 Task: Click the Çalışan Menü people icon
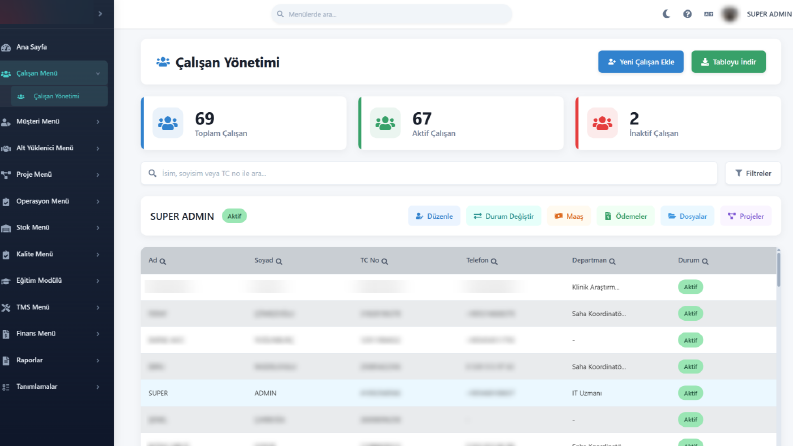pyautogui.click(x=6, y=74)
